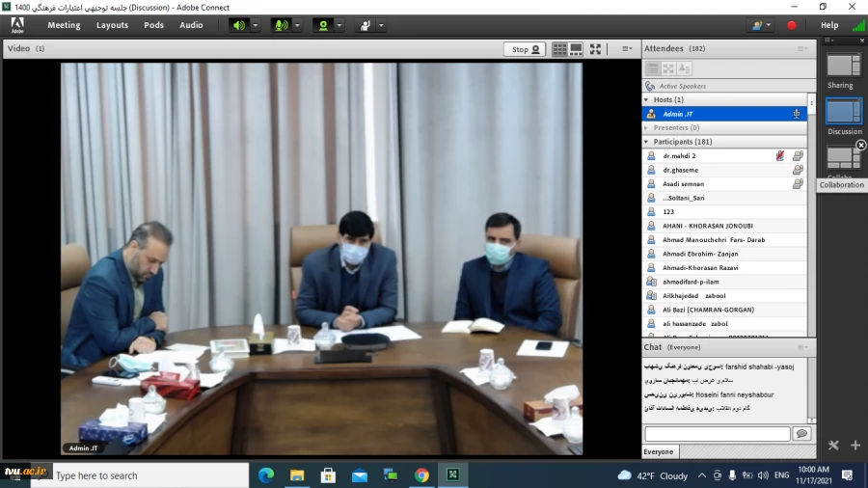Switch video pod to filmstrip view
Screen dimensions: 868x488
[x=577, y=49]
